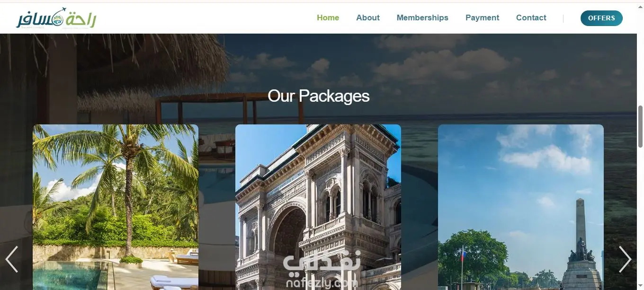This screenshot has height=290, width=644.
Task: Navigate to the Payment page
Action: (482, 18)
